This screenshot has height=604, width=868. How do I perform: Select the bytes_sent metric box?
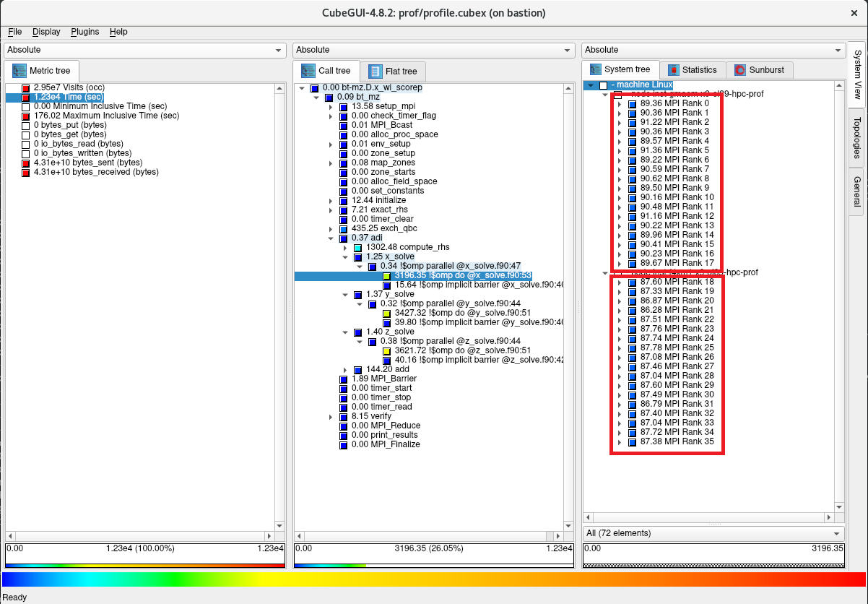click(26, 163)
